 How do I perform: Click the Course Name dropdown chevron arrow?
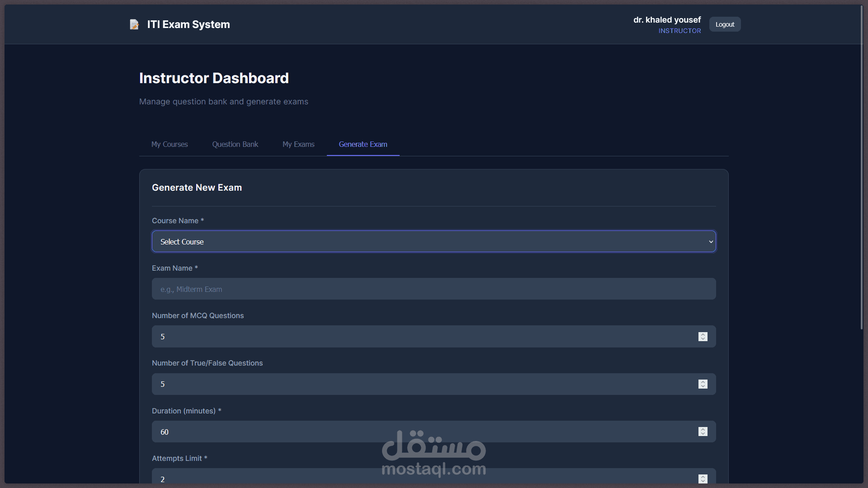(x=711, y=242)
